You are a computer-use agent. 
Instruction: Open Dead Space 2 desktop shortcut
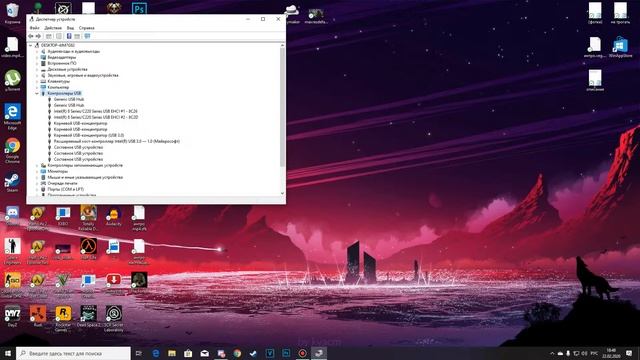pyautogui.click(x=89, y=316)
